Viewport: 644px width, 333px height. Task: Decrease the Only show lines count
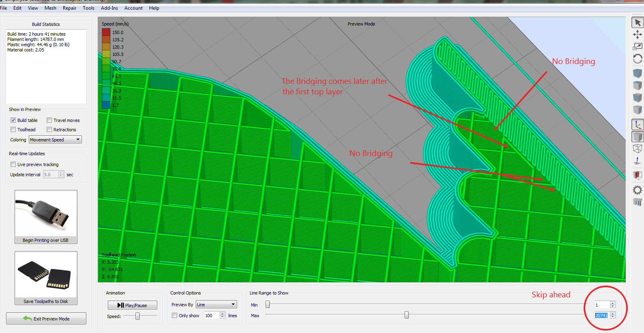click(223, 317)
